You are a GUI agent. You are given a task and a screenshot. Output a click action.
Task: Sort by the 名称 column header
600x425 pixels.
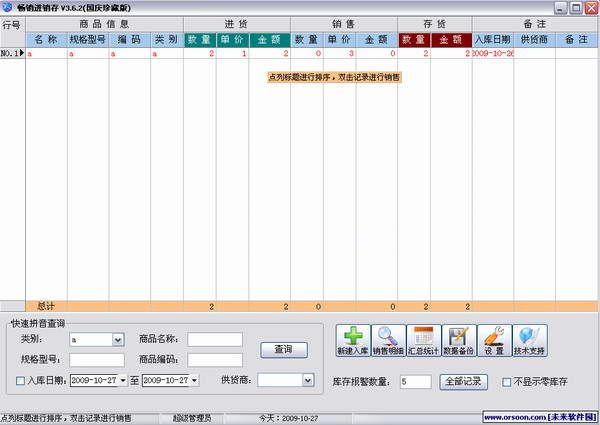45,40
